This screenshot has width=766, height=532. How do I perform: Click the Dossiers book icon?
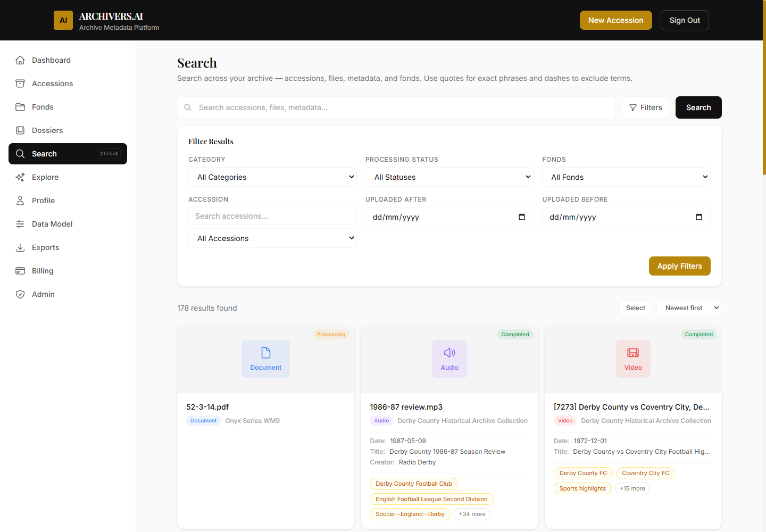[20, 130]
